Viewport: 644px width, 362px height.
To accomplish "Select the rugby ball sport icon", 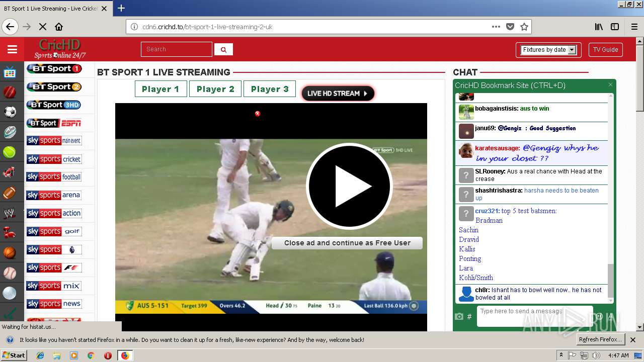I will tap(10, 132).
